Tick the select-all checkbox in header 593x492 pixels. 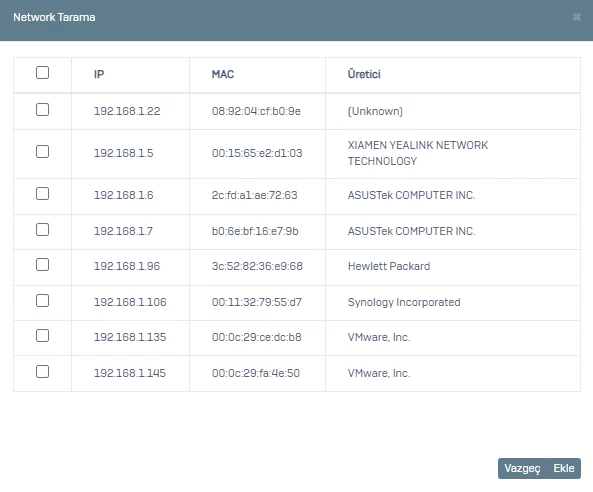click(42, 73)
